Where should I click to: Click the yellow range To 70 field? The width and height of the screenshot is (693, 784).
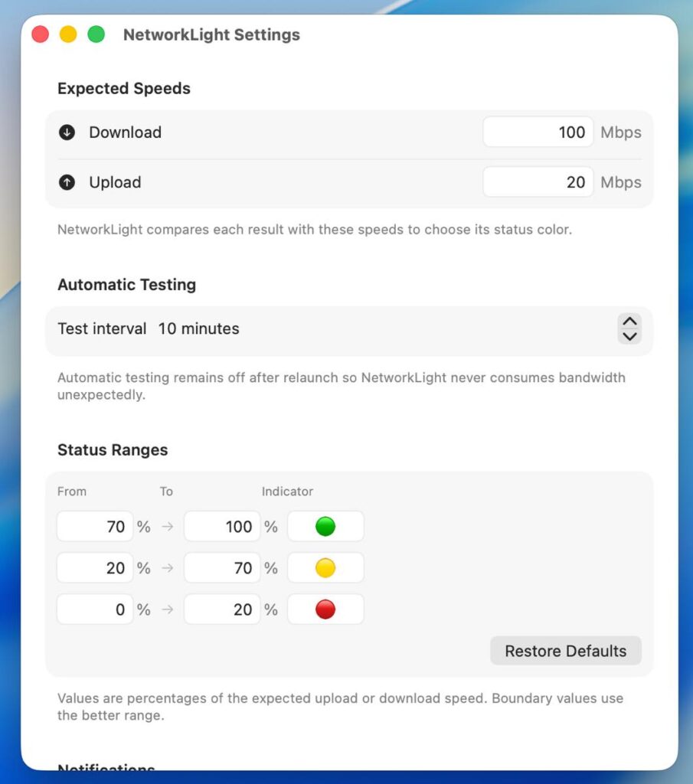222,568
